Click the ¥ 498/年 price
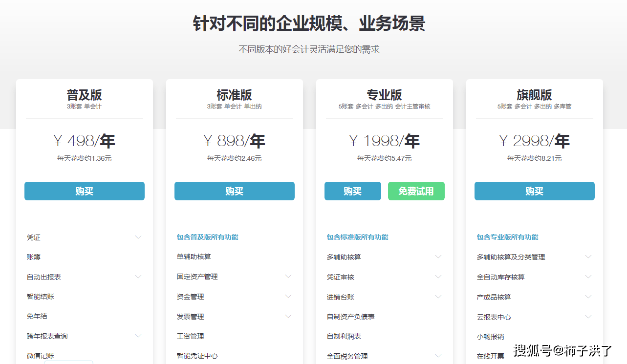Screen dimensions: 627x364 85,141
